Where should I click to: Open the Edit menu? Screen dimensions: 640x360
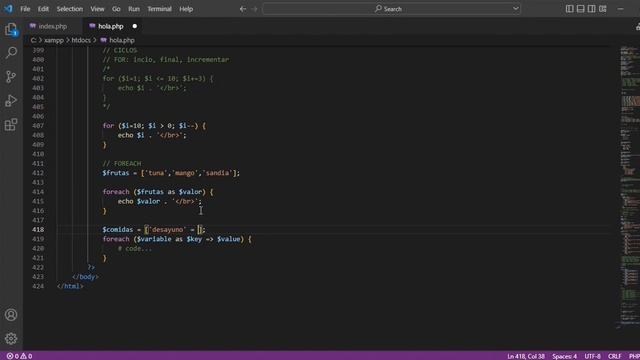pos(43,9)
